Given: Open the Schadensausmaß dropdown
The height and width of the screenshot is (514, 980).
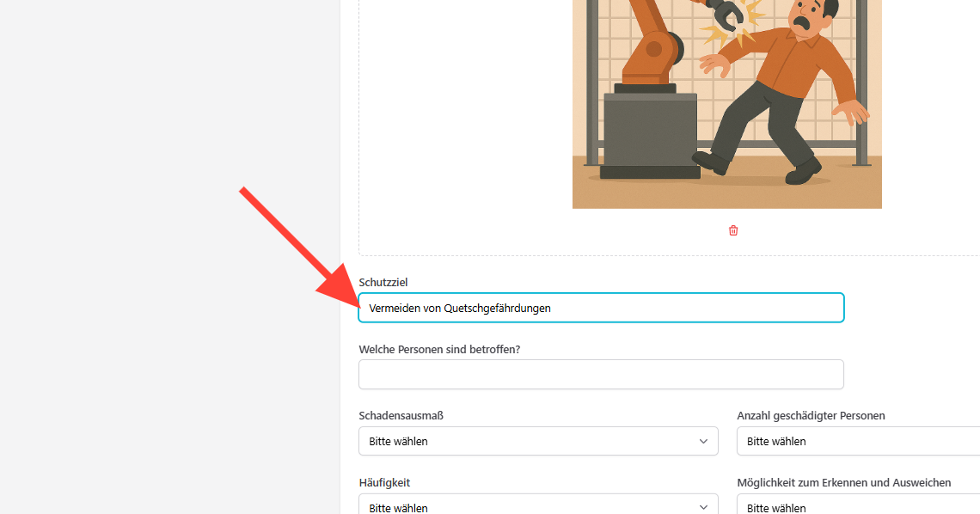Looking at the screenshot, I should [x=538, y=441].
